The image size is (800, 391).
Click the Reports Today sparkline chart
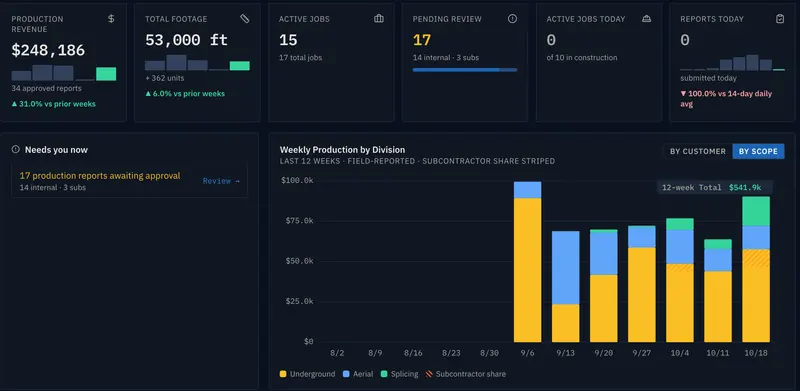click(x=732, y=62)
